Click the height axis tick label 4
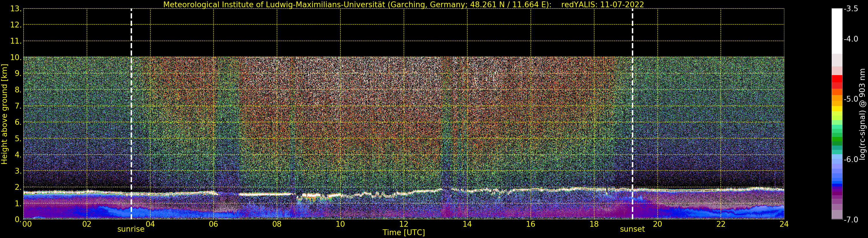868x238 pixels. [x=18, y=155]
